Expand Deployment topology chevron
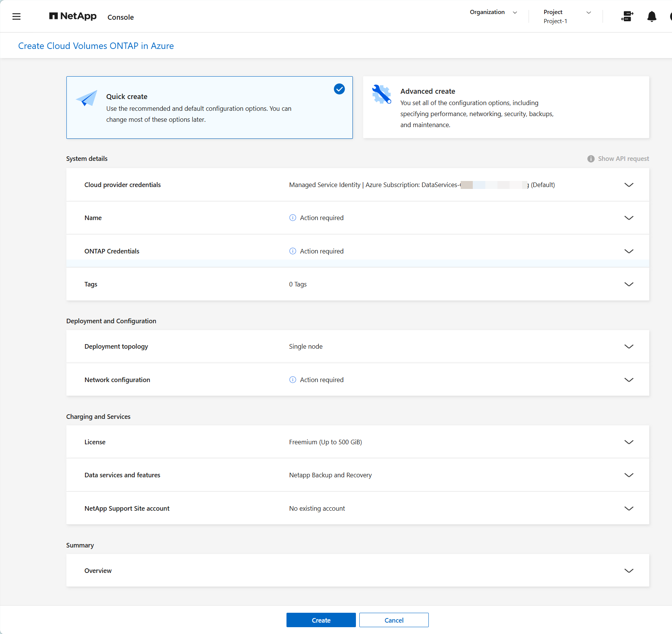 pyautogui.click(x=629, y=346)
